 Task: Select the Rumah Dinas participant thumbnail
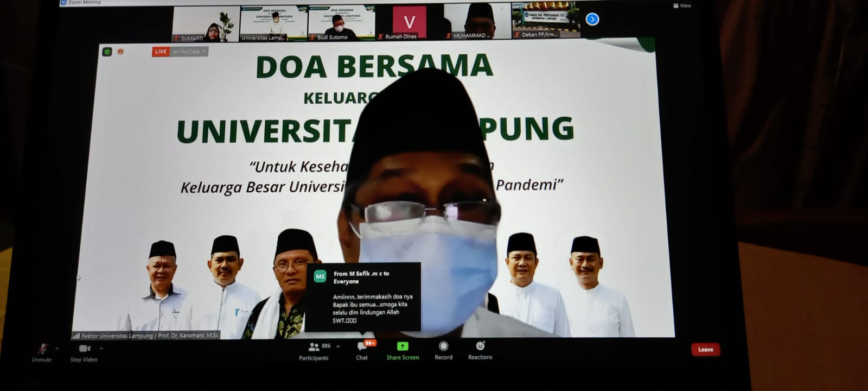coord(410,22)
